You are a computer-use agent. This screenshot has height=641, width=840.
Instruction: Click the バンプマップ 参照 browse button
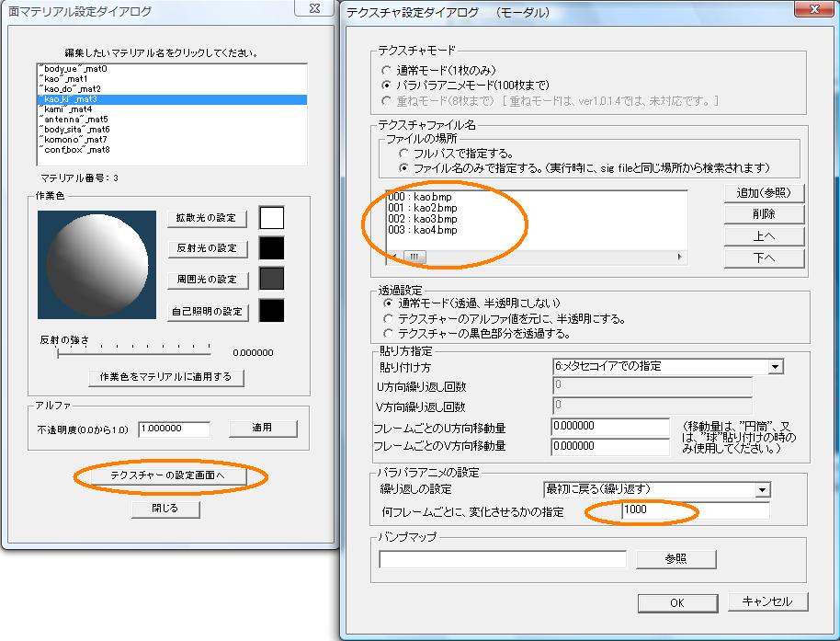pos(675,558)
